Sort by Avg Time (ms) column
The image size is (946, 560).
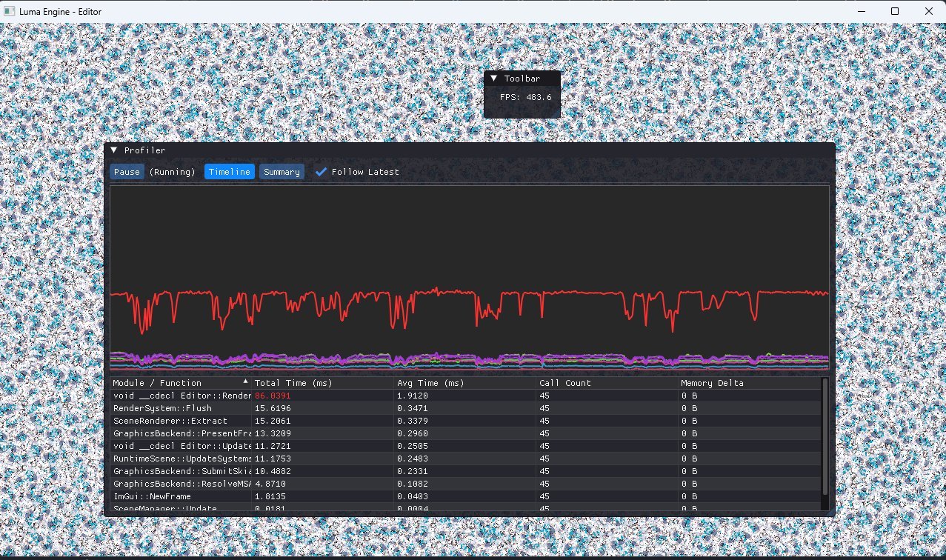(431, 383)
